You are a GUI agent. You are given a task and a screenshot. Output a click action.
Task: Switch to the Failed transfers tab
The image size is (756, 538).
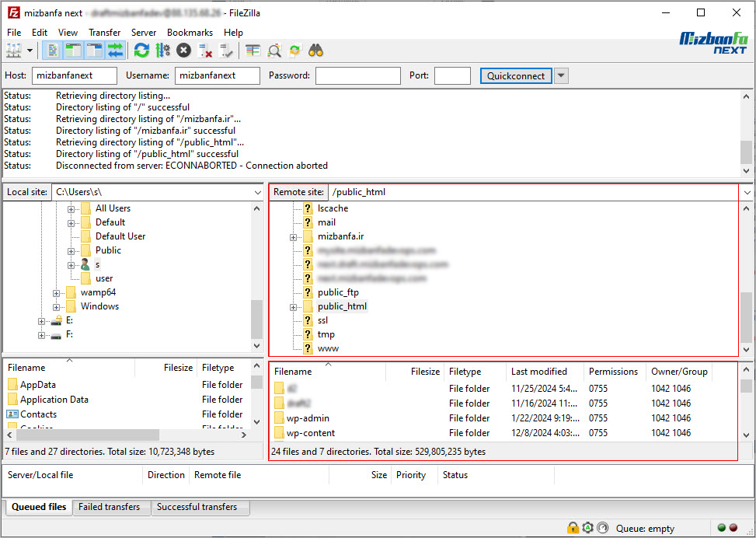(110, 507)
